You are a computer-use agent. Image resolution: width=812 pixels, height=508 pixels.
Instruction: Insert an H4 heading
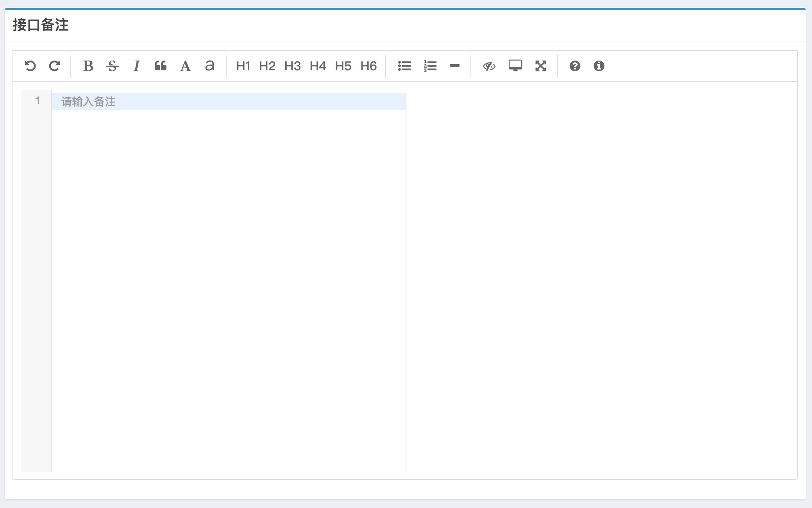tap(318, 66)
